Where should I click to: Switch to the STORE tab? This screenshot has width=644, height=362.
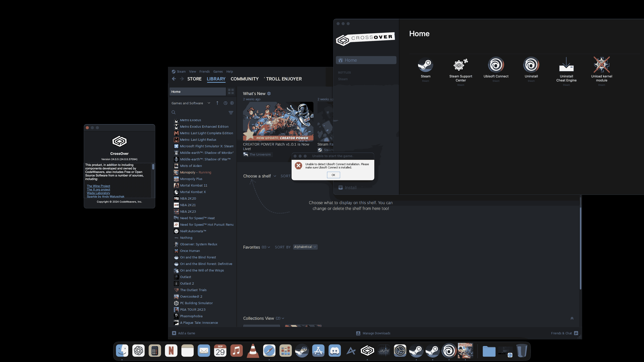pos(194,79)
